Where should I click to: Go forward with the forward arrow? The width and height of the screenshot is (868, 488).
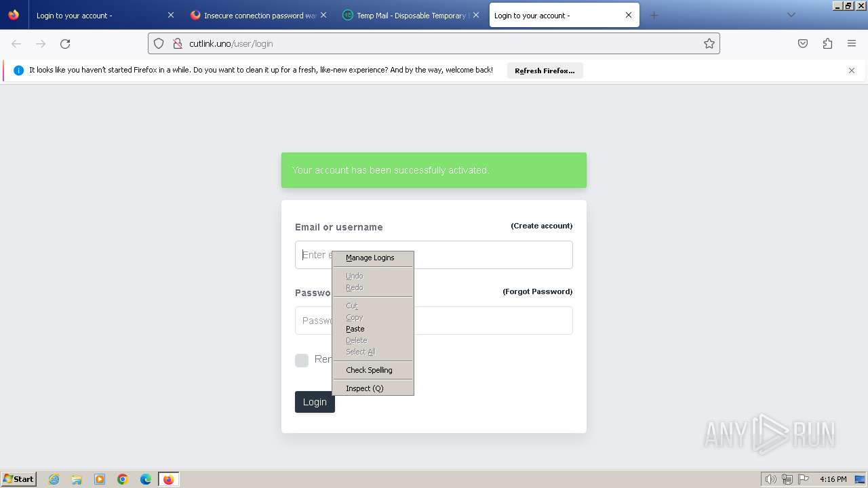[x=41, y=43]
